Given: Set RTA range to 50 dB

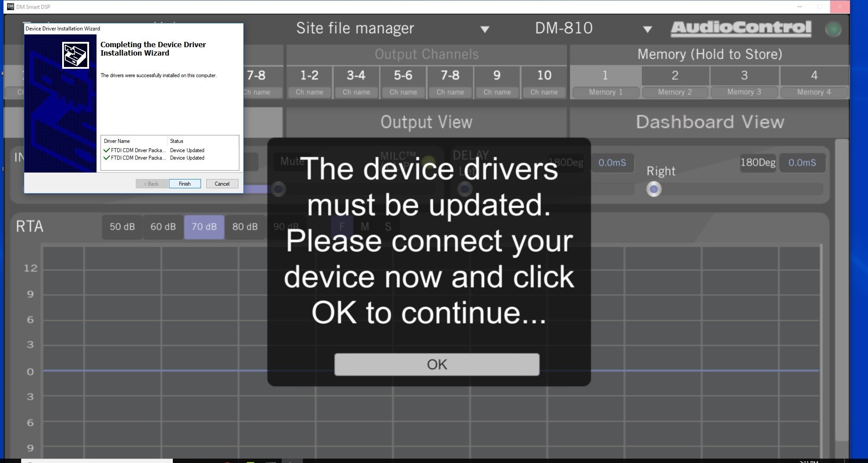Looking at the screenshot, I should (122, 227).
